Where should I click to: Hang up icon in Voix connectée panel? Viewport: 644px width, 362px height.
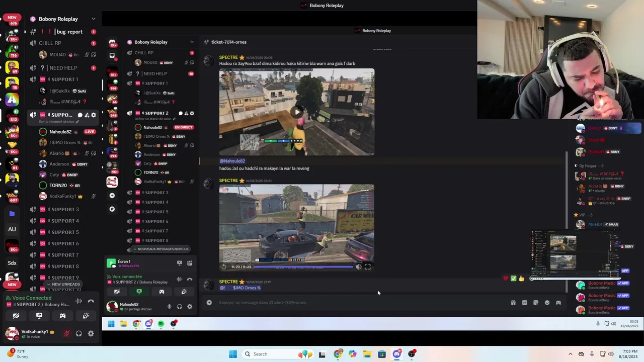[x=190, y=279]
